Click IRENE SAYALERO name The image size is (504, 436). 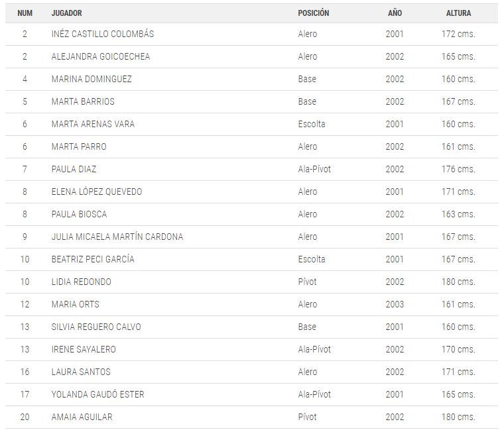[x=84, y=349]
